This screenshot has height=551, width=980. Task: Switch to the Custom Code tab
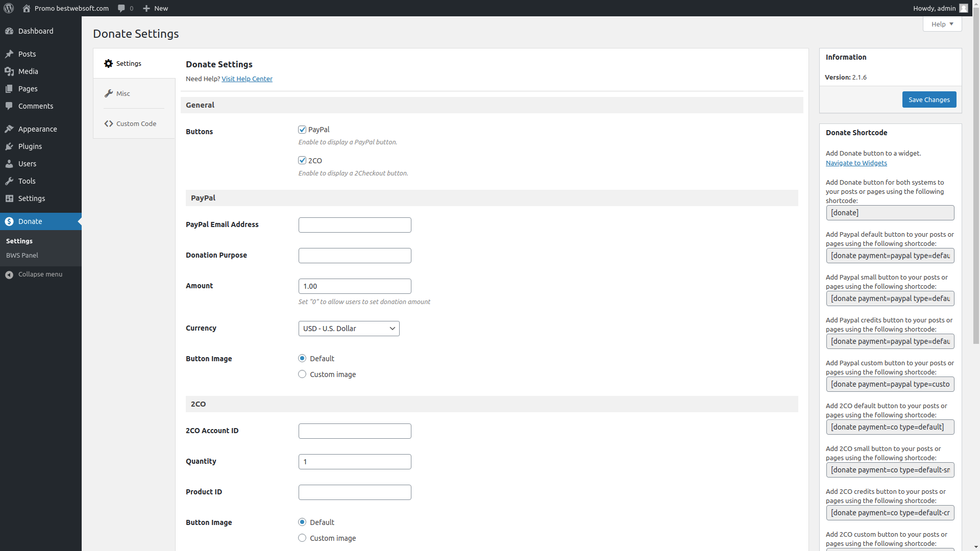134,123
